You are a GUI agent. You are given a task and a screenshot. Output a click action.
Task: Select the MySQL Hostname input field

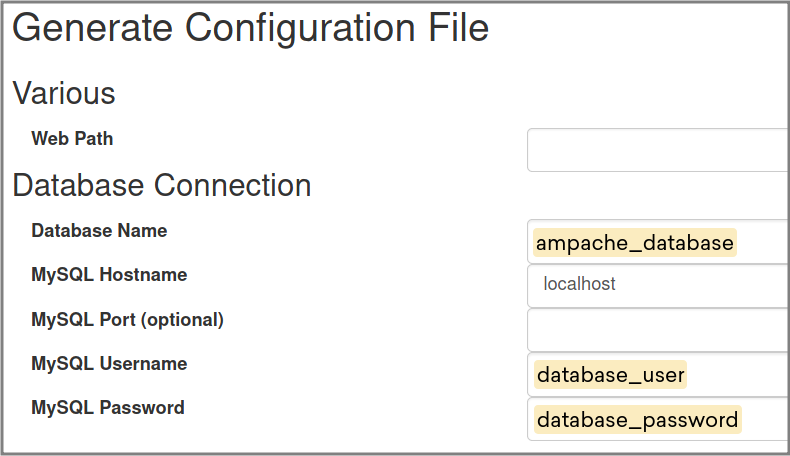click(x=658, y=286)
